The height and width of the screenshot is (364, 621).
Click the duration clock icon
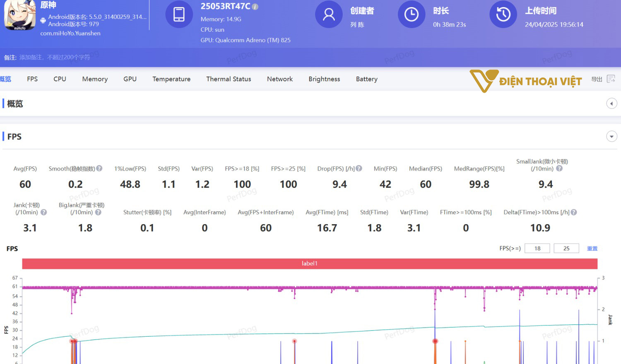[x=411, y=14]
